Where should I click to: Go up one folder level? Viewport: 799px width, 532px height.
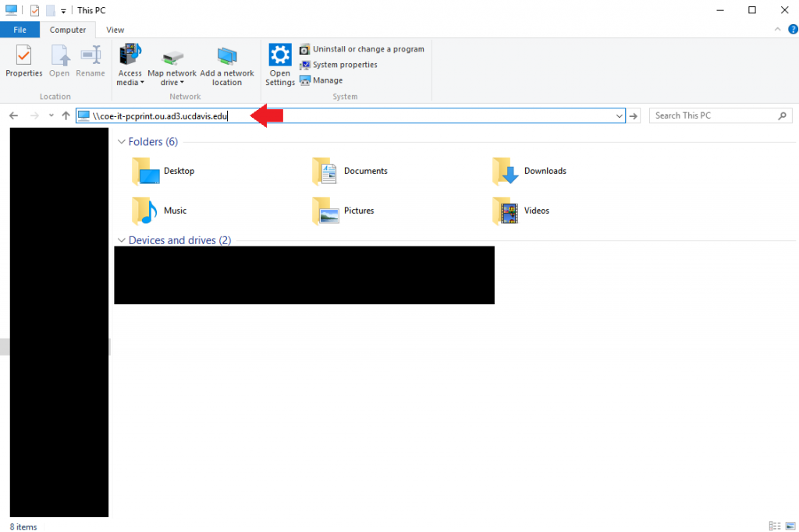click(66, 115)
